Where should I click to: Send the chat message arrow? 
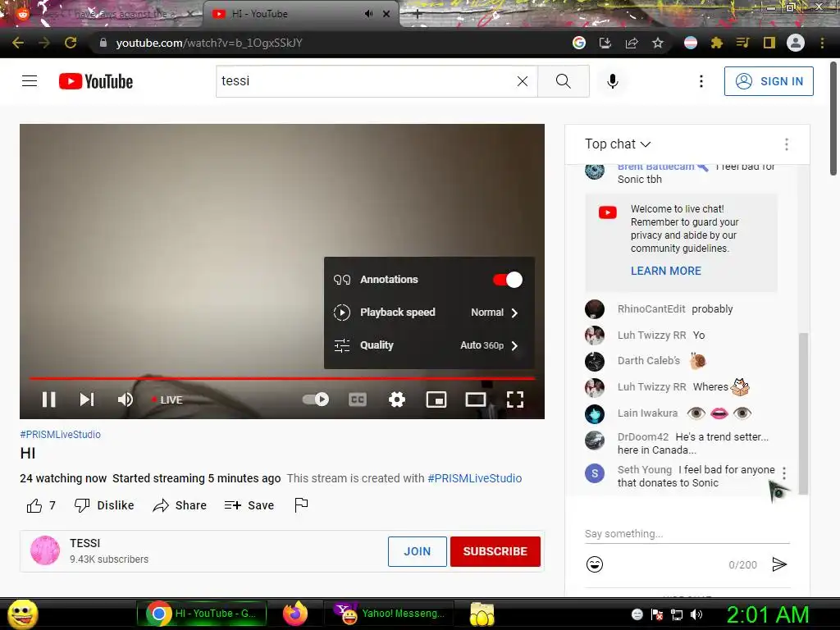[779, 564]
